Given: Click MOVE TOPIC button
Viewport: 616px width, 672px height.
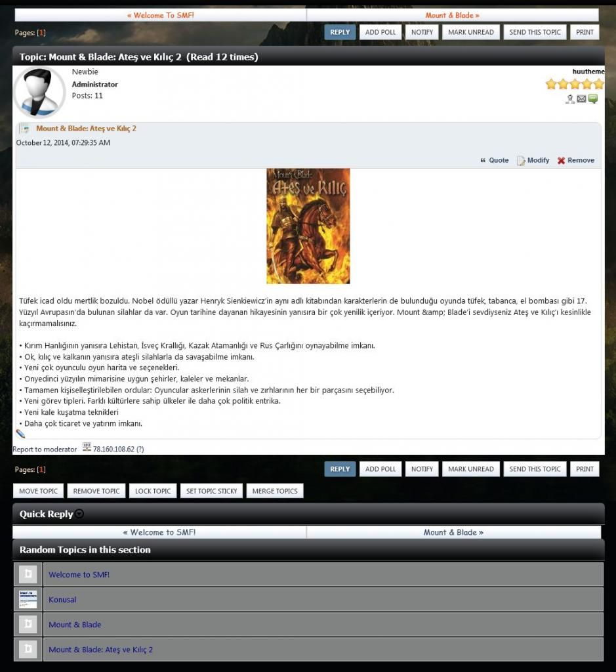Looking at the screenshot, I should 38,491.
